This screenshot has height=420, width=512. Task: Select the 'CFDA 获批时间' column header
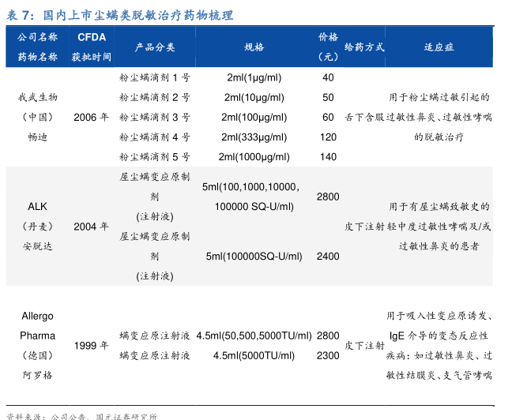click(91, 47)
